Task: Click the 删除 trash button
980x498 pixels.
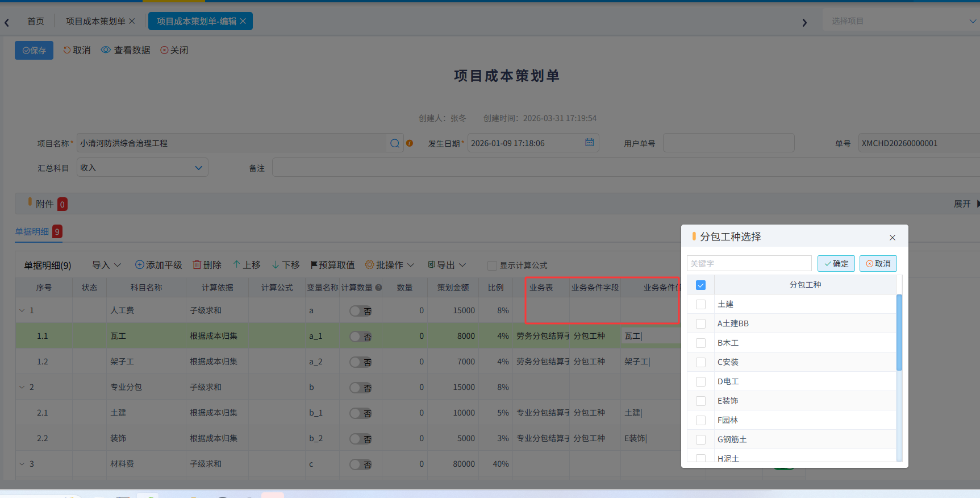Action: [207, 265]
